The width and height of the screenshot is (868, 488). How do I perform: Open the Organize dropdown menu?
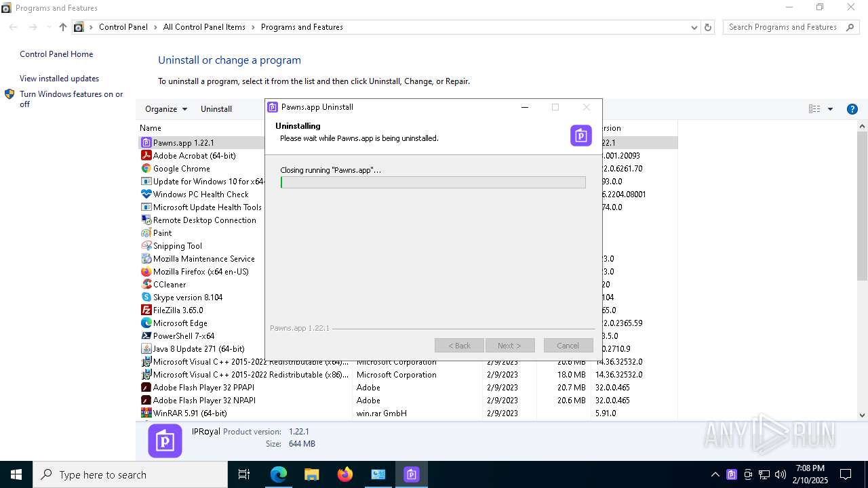(166, 109)
